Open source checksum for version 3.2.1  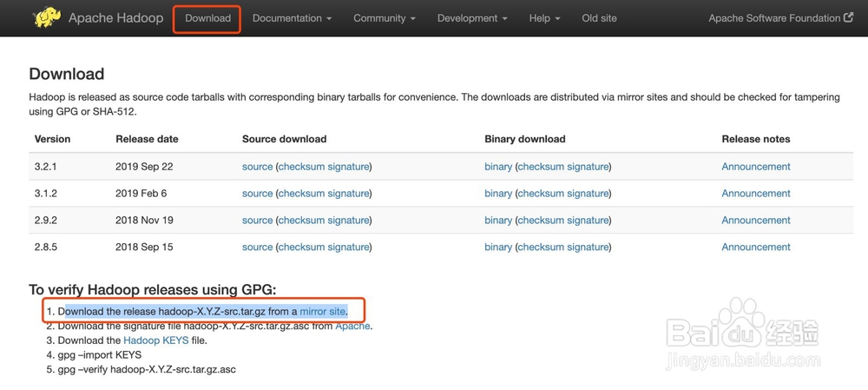coord(301,167)
